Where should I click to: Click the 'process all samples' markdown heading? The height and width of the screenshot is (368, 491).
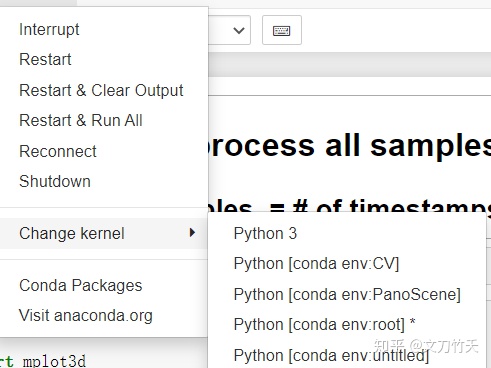pyautogui.click(x=350, y=146)
